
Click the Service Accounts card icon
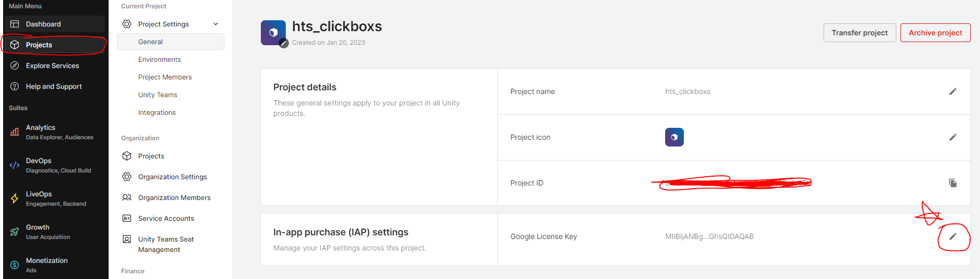pos(127,218)
